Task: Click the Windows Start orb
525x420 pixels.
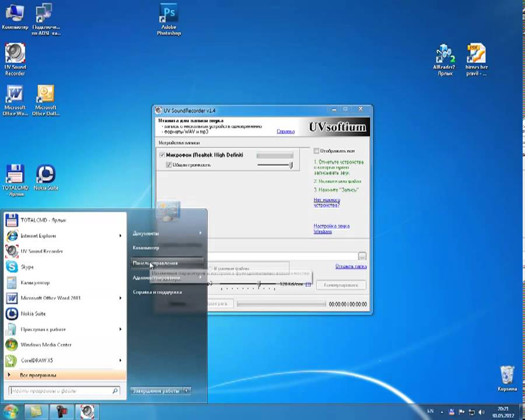Action: coord(10,412)
